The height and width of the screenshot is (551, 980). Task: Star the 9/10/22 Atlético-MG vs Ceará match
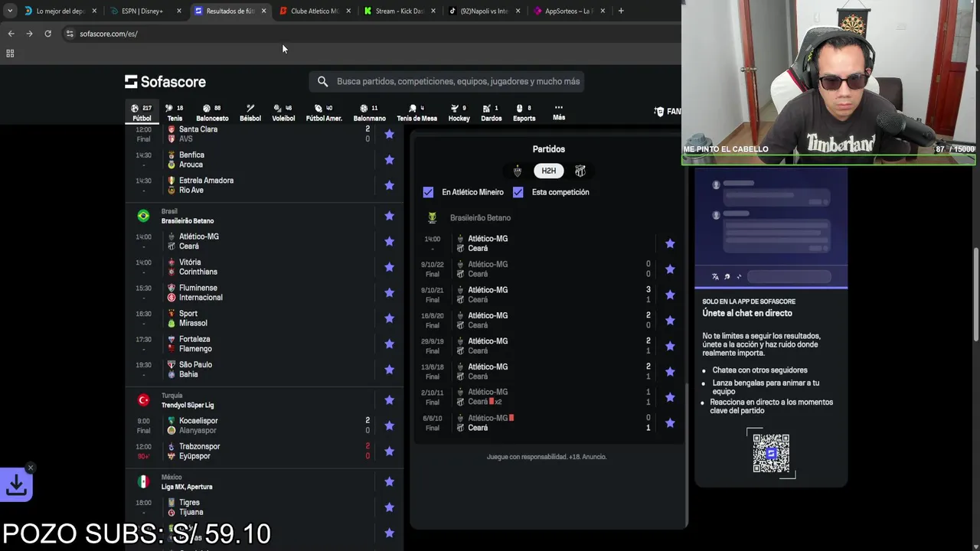[x=670, y=269]
